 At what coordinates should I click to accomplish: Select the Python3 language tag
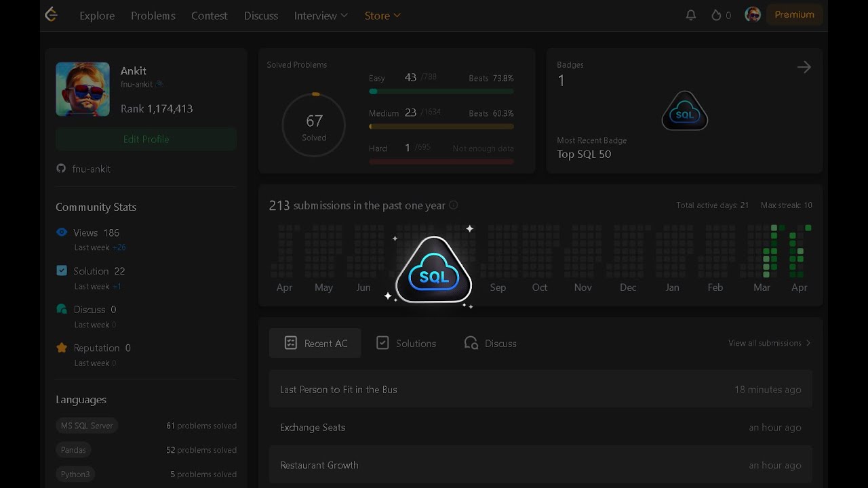coord(75,474)
